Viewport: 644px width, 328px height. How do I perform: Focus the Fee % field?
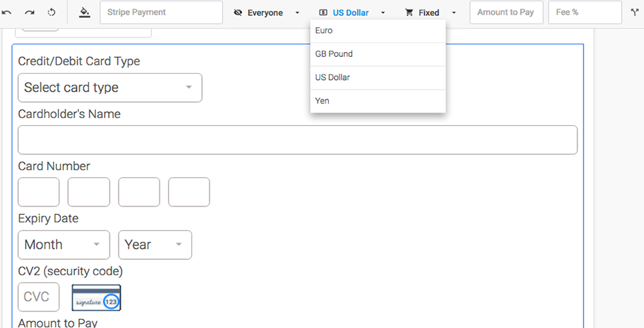pos(585,13)
